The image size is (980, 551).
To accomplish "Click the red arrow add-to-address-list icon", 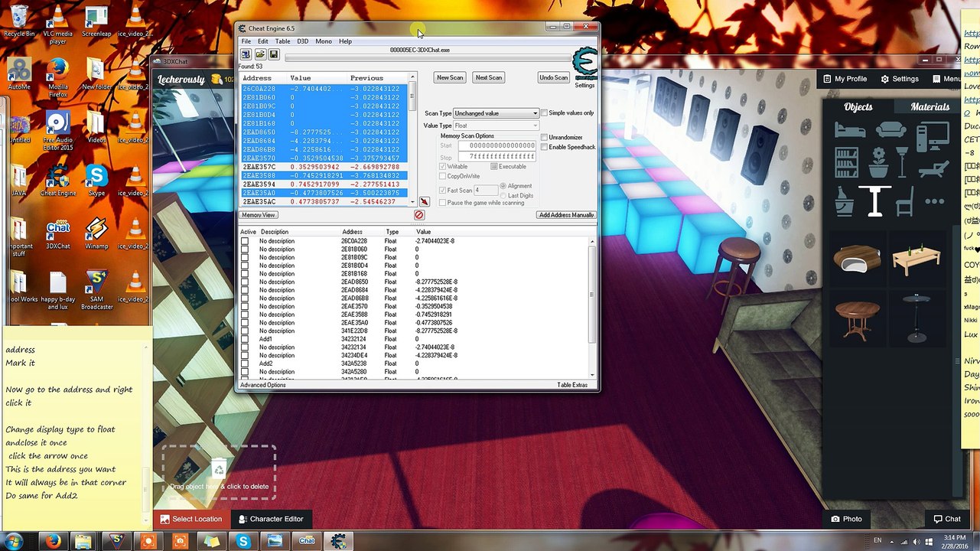I will 424,202.
